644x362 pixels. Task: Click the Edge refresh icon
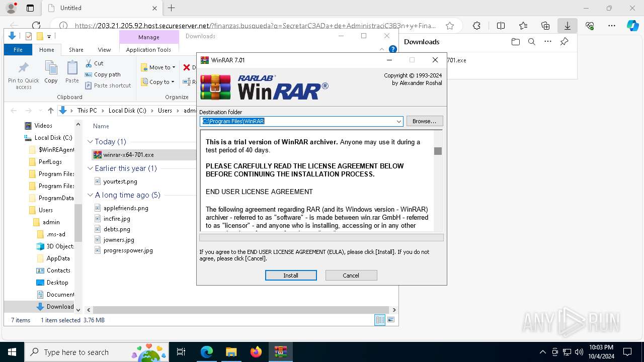36,26
